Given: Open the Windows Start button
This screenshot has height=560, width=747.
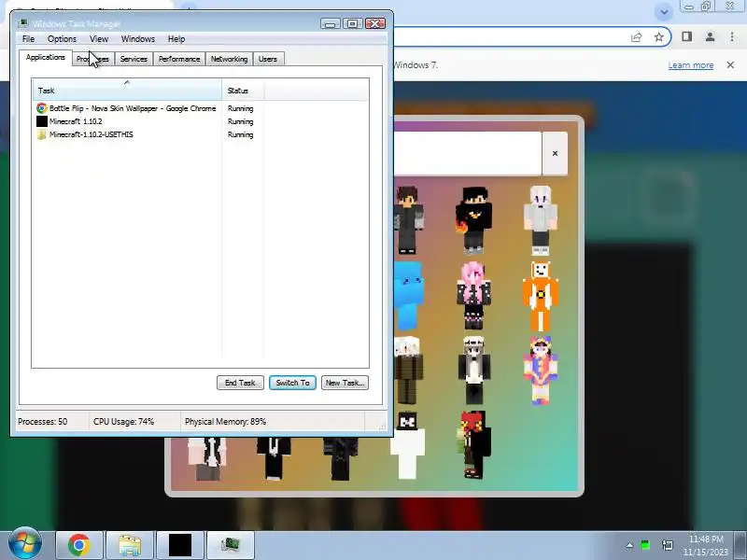Looking at the screenshot, I should click(25, 544).
